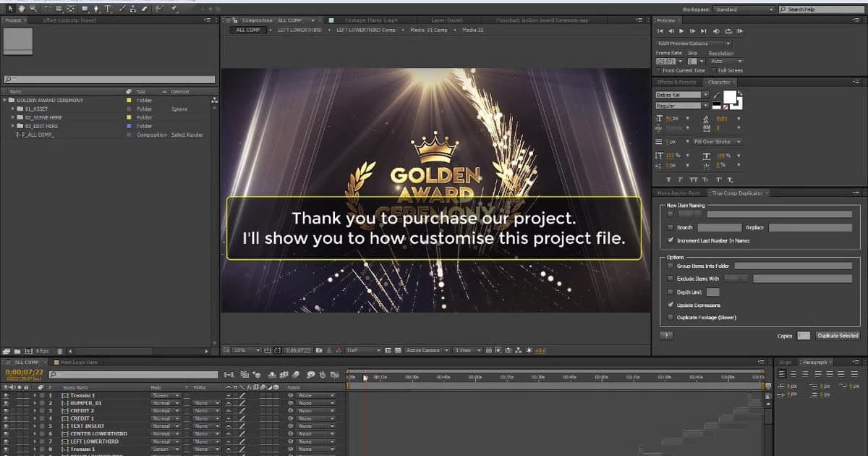Screen dimensions: 868x456
Task: Step back one frame in Preview
Action: (671, 31)
